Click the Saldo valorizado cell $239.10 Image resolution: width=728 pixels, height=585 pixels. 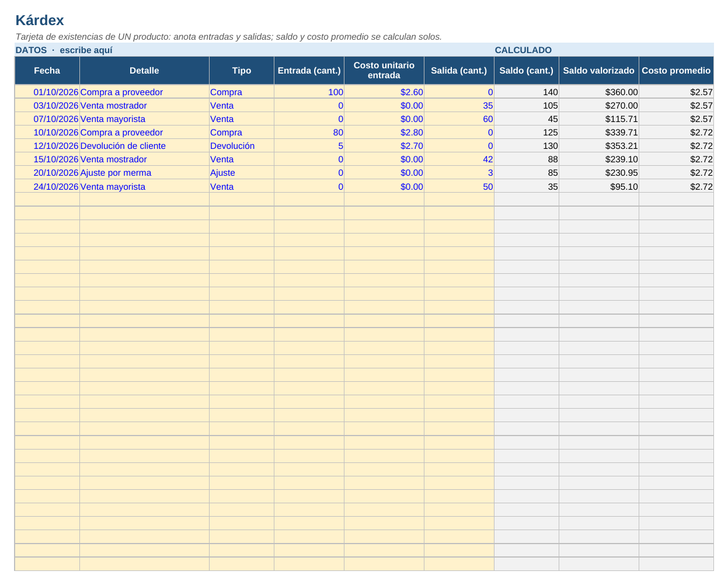599,159
